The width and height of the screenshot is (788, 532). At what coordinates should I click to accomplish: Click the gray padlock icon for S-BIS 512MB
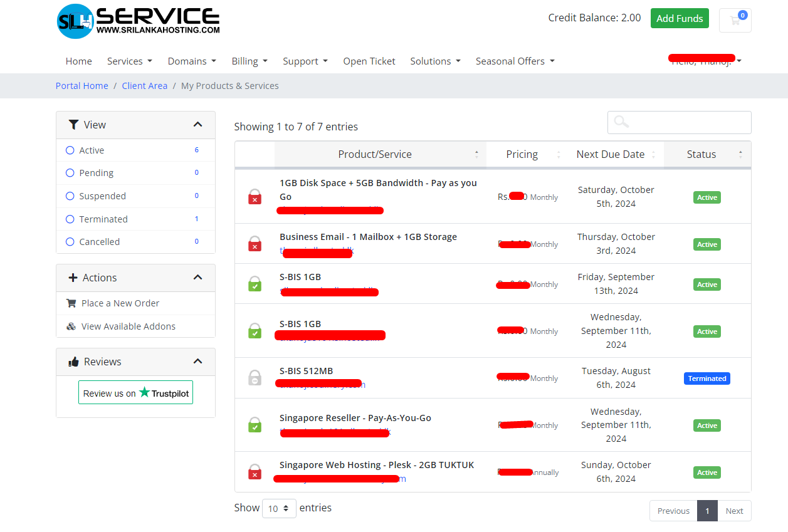(255, 377)
